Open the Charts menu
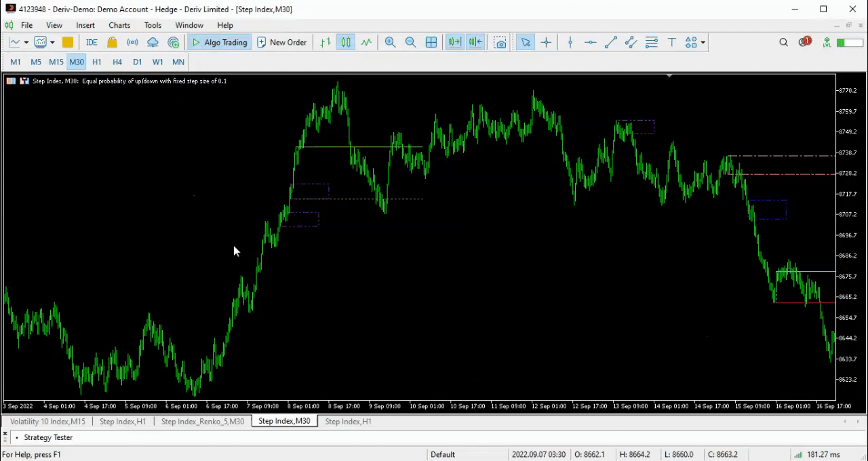The image size is (868, 461). 119,25
